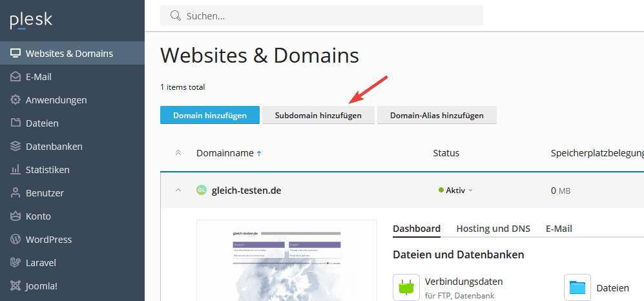Screen dimensions: 644x301
Task: Click the Anwendungen gear icon
Action: [16, 99]
